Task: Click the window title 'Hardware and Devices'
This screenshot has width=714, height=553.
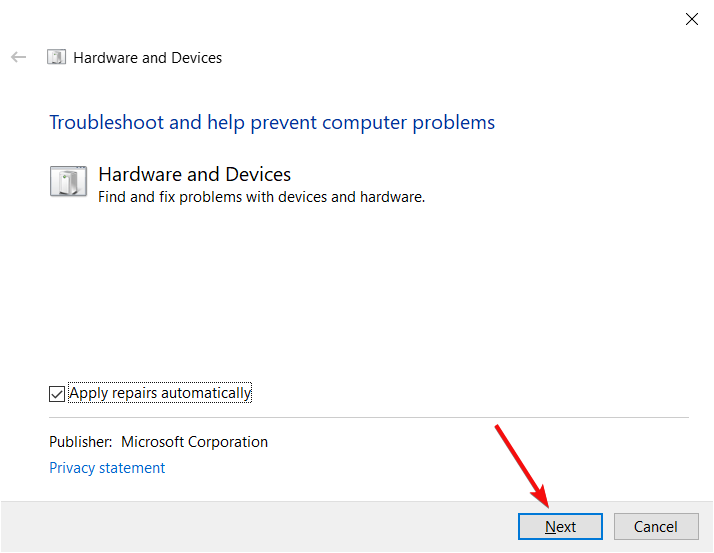Action: coord(148,58)
